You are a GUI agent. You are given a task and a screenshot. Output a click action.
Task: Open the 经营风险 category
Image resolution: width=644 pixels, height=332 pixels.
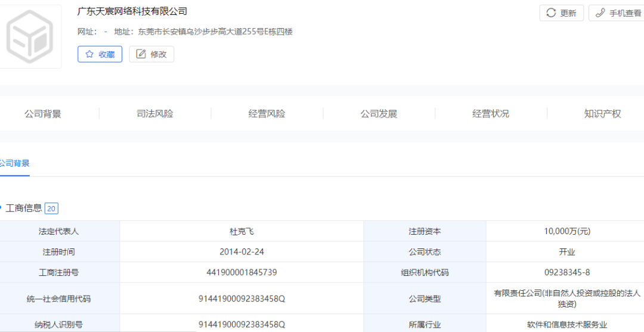(267, 113)
